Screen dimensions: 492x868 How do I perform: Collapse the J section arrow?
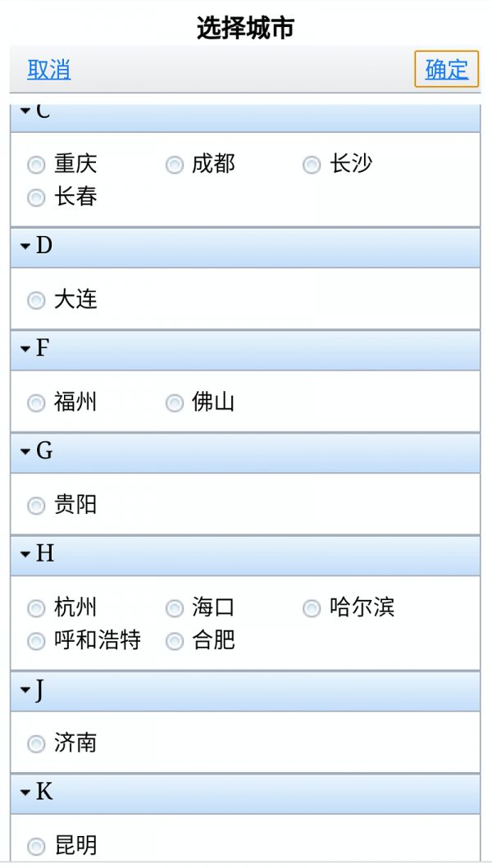tap(25, 691)
